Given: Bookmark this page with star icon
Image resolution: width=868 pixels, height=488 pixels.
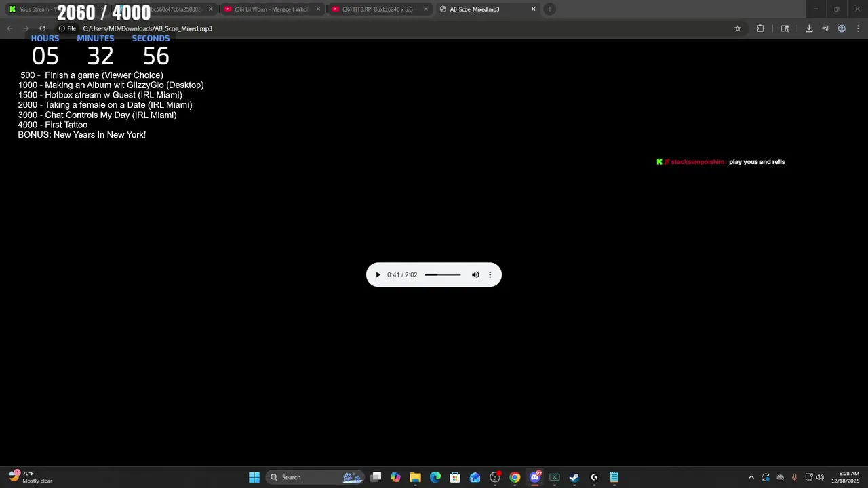Looking at the screenshot, I should 738,28.
